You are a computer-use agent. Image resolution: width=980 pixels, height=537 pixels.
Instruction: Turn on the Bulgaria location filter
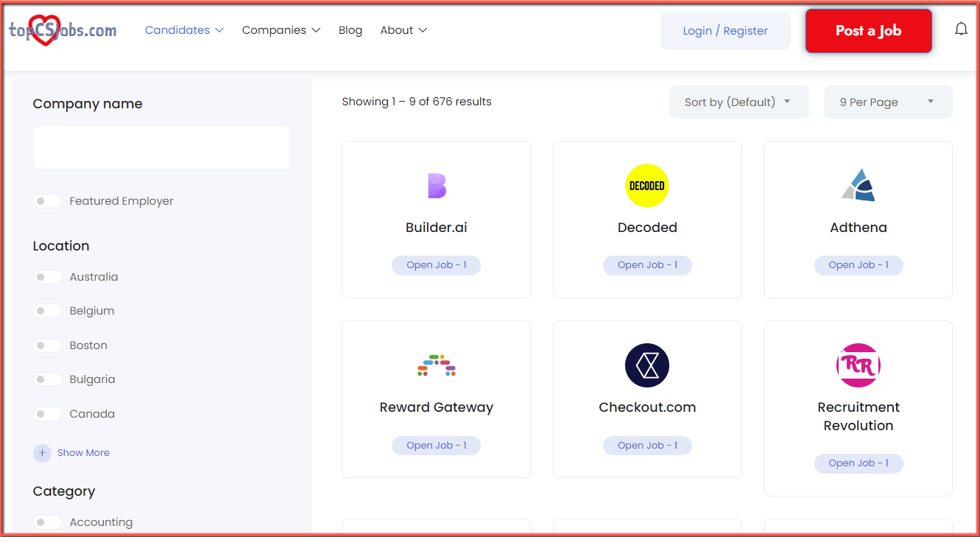tap(48, 379)
